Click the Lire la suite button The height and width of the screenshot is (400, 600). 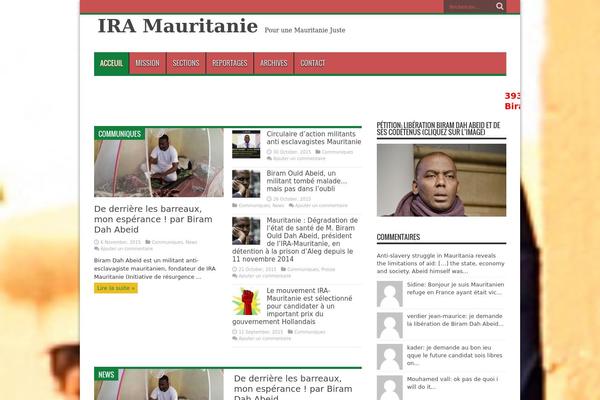point(116,288)
